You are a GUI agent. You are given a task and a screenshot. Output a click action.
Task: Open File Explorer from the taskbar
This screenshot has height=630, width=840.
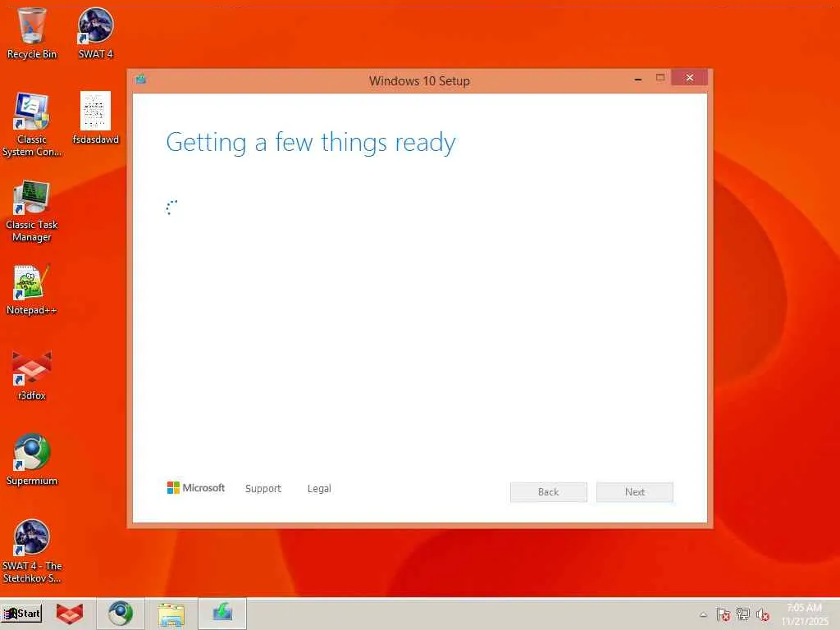coord(171,614)
